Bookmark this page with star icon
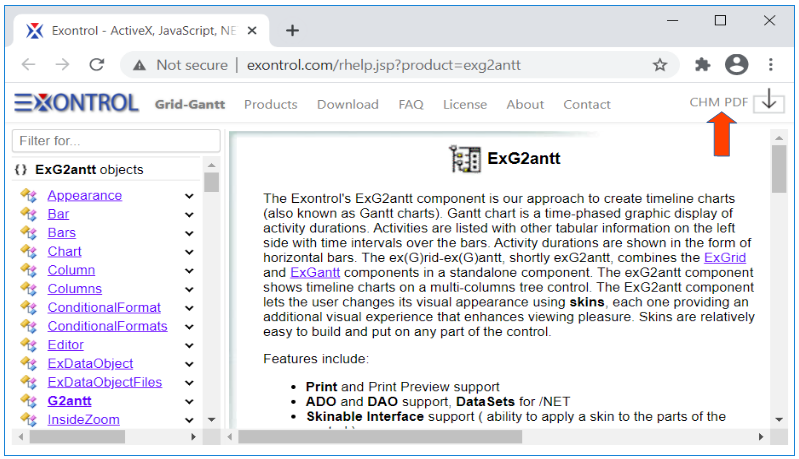Image resolution: width=799 pixels, height=459 pixels. pos(660,65)
